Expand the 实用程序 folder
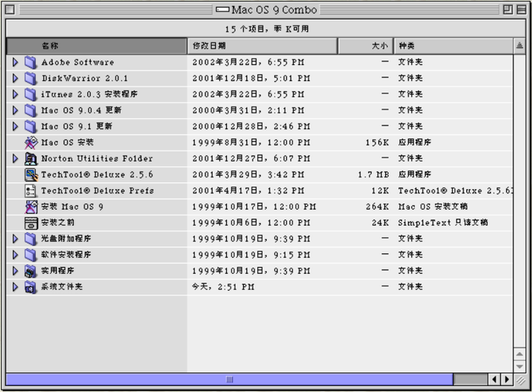 15,271
